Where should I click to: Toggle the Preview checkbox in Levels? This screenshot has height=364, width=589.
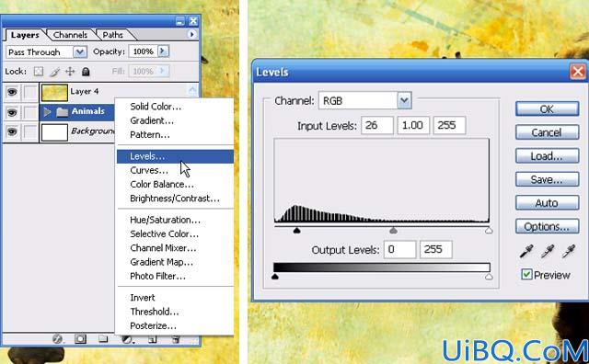coord(526,274)
